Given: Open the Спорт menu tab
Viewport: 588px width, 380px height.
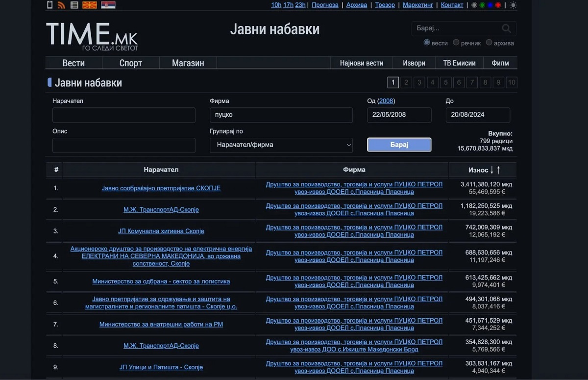Looking at the screenshot, I should click(131, 63).
